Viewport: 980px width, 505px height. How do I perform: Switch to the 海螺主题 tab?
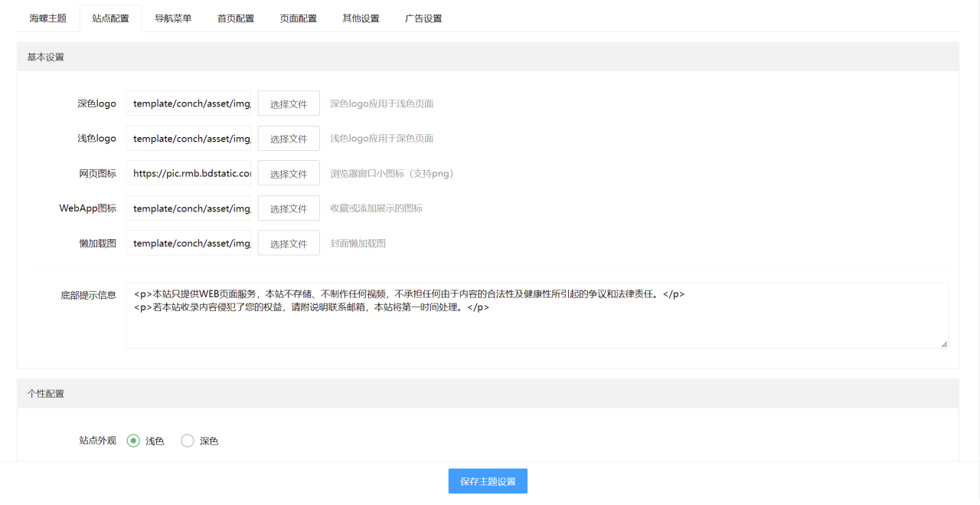tap(47, 17)
